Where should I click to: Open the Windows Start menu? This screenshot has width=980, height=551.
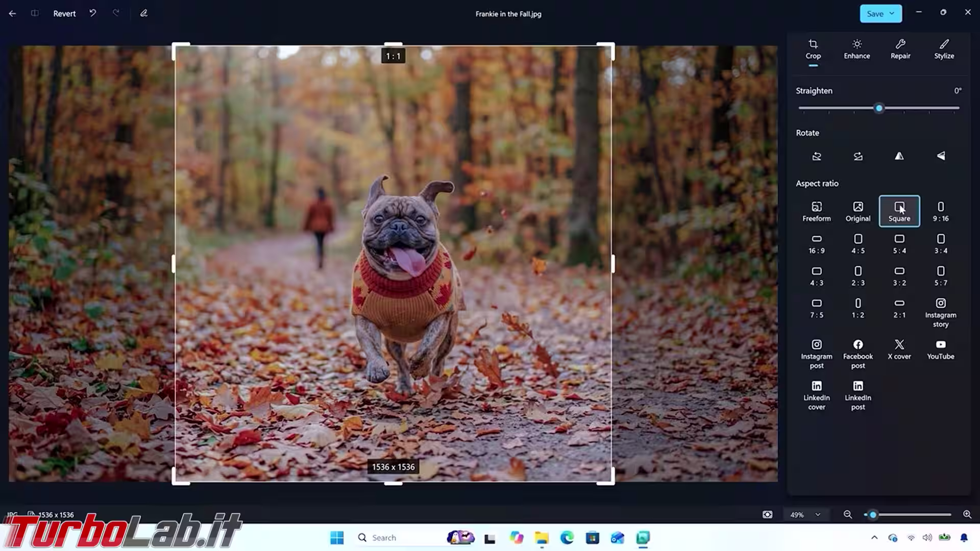pyautogui.click(x=337, y=538)
